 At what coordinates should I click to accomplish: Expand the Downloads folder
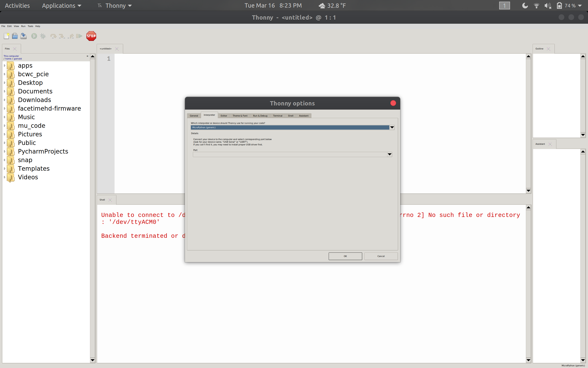pyautogui.click(x=4, y=100)
